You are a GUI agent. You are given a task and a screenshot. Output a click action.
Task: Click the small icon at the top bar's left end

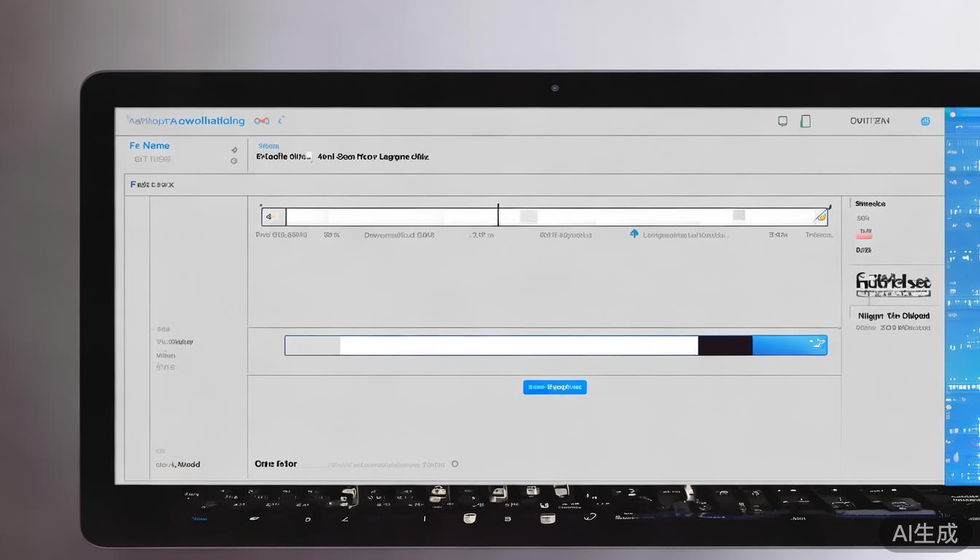tap(271, 217)
